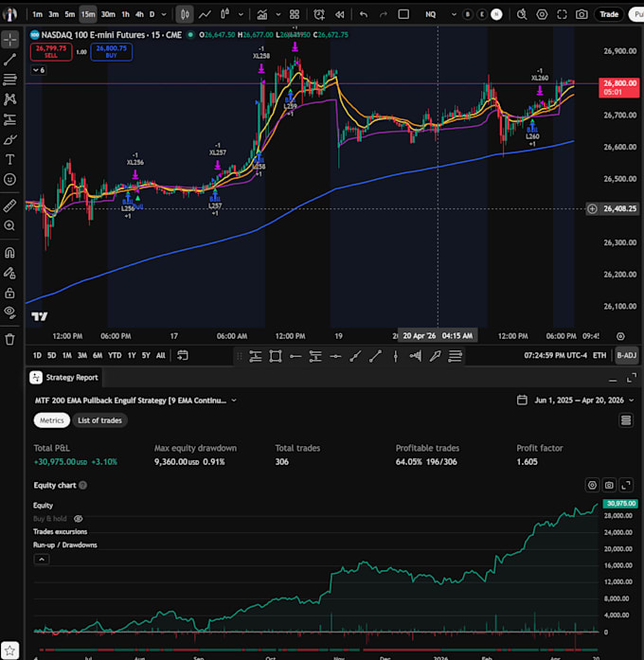This screenshot has height=660, width=644.
Task: Select the zoom in tool
Action: pyautogui.click(x=10, y=226)
